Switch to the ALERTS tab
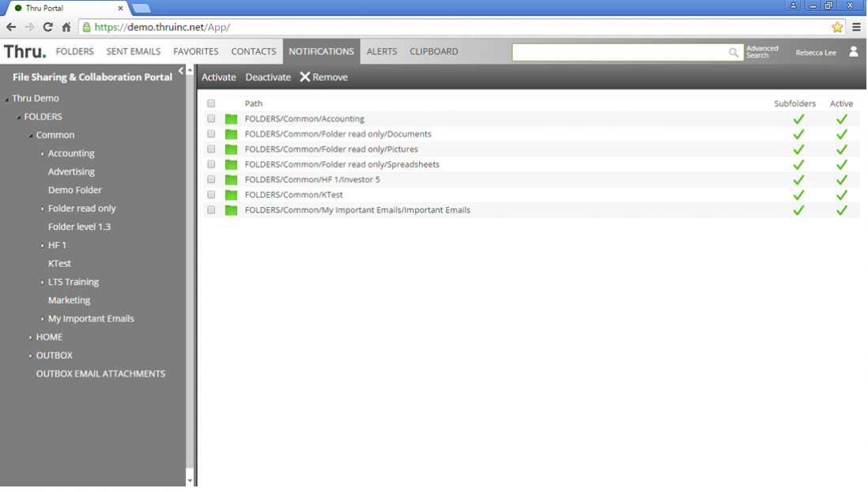868x492 pixels. [x=382, y=52]
